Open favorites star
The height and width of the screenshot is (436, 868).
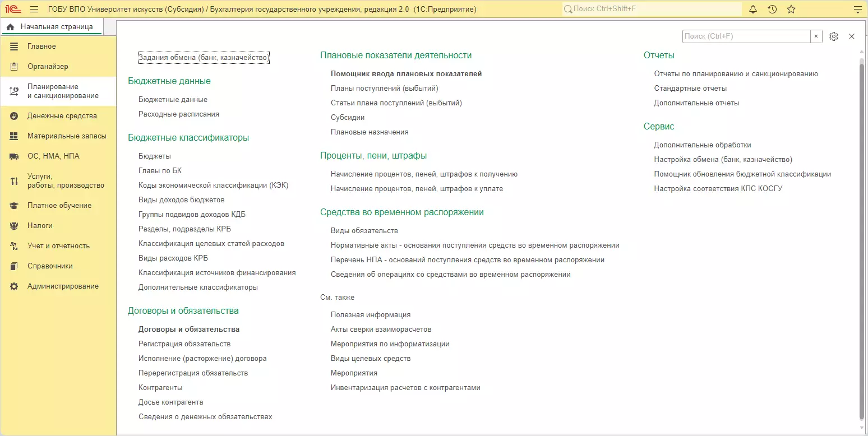tap(791, 9)
